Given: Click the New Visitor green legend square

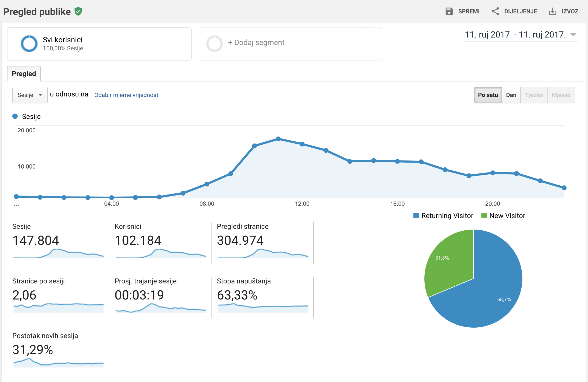Looking at the screenshot, I should [x=484, y=216].
